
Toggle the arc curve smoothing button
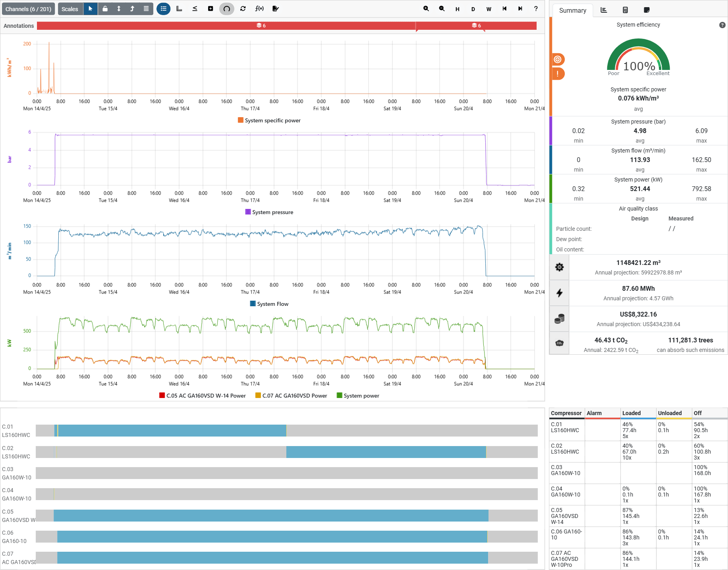click(227, 9)
